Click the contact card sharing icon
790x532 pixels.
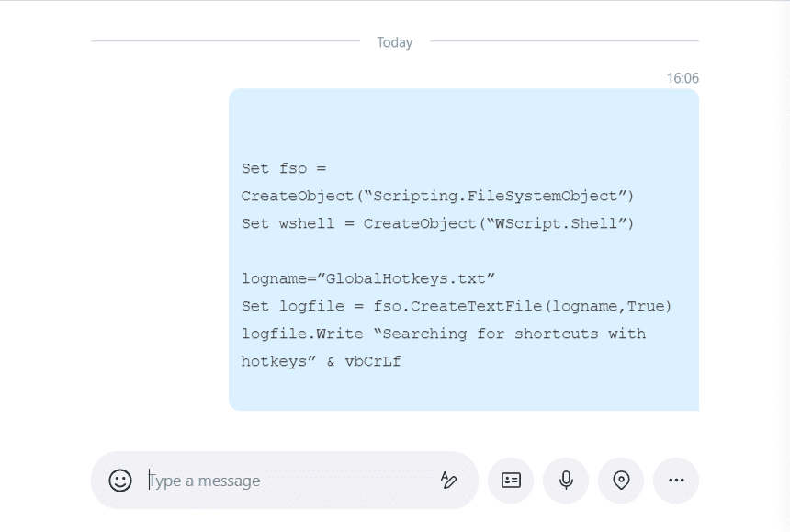(x=511, y=480)
